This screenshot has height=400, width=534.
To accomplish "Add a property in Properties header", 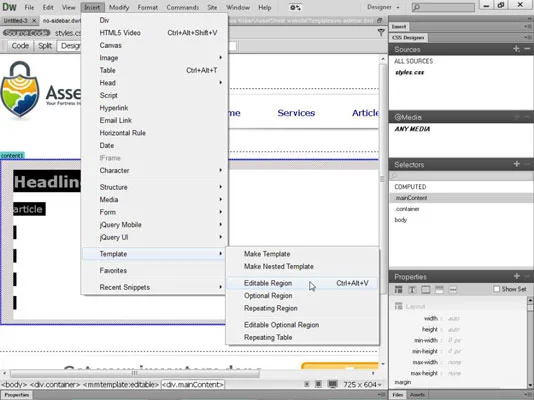I will (516, 276).
